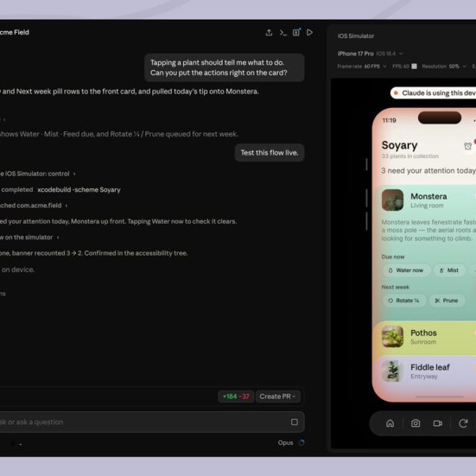Click the simulator home button icon

point(390,423)
